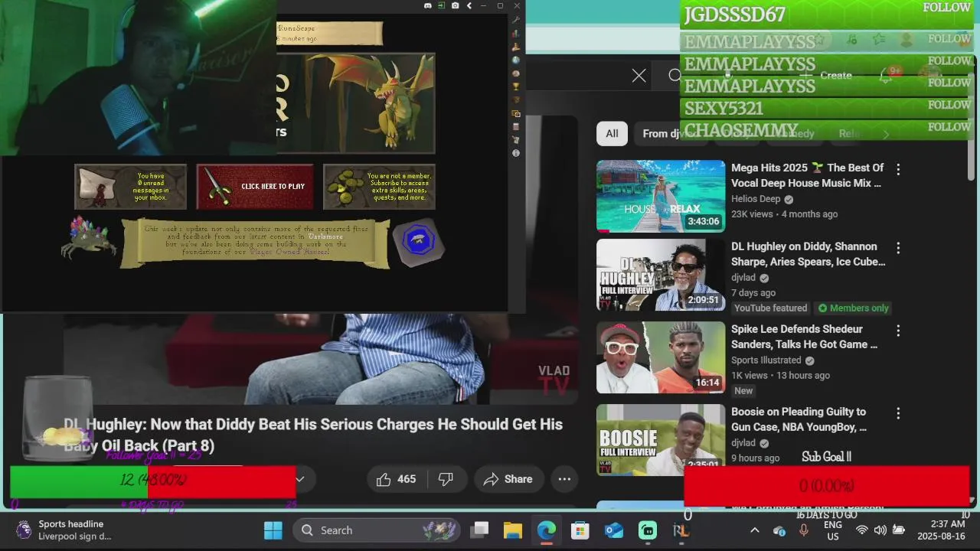Toggle the microphone tray icon

(x=803, y=530)
